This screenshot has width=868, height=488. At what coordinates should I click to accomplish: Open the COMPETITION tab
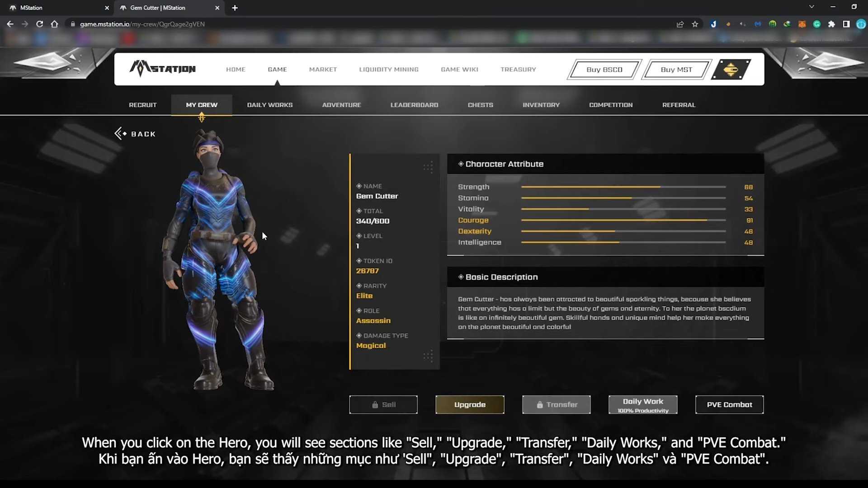click(x=611, y=105)
